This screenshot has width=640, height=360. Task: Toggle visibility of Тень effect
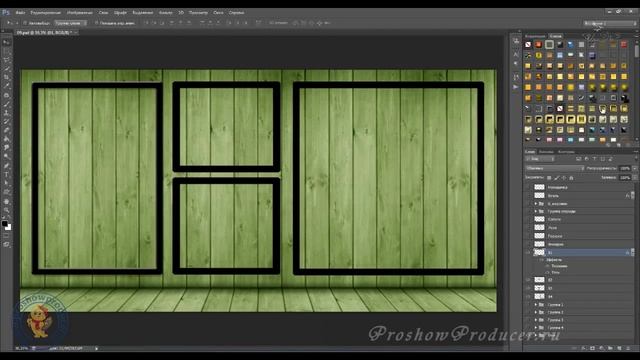(x=547, y=272)
